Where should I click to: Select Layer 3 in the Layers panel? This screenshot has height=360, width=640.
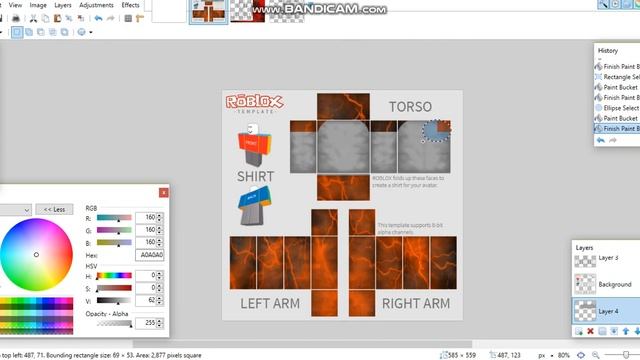(606, 260)
